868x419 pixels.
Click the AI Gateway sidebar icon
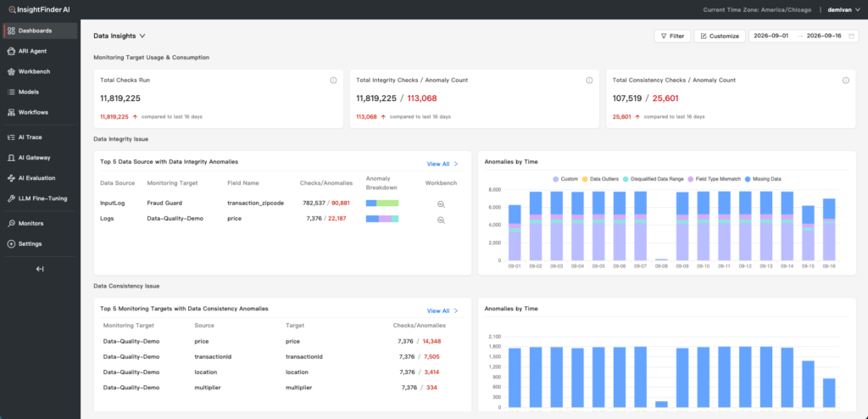(x=10, y=158)
